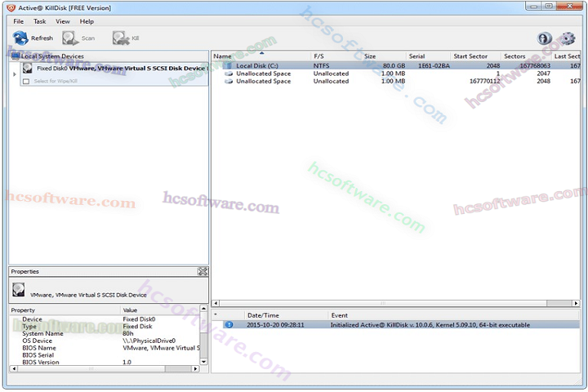This screenshot has height=392, width=588.
Task: Open the About info icon
Action: tap(544, 38)
